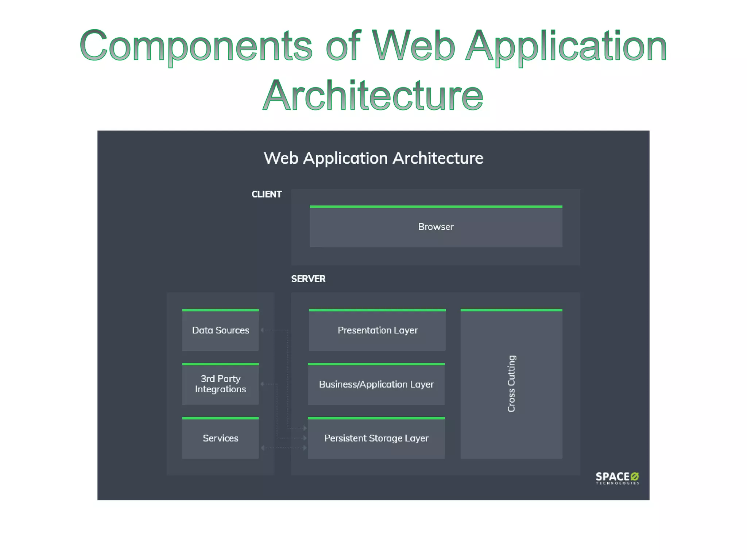Screen dimensions: 747x560
Task: Click the green bar above Cross Cutting
Action: click(511, 310)
